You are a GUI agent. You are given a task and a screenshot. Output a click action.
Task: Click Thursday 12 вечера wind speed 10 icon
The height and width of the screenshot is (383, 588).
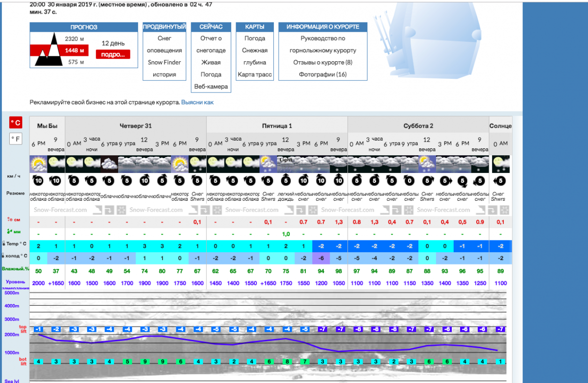[x=145, y=181]
